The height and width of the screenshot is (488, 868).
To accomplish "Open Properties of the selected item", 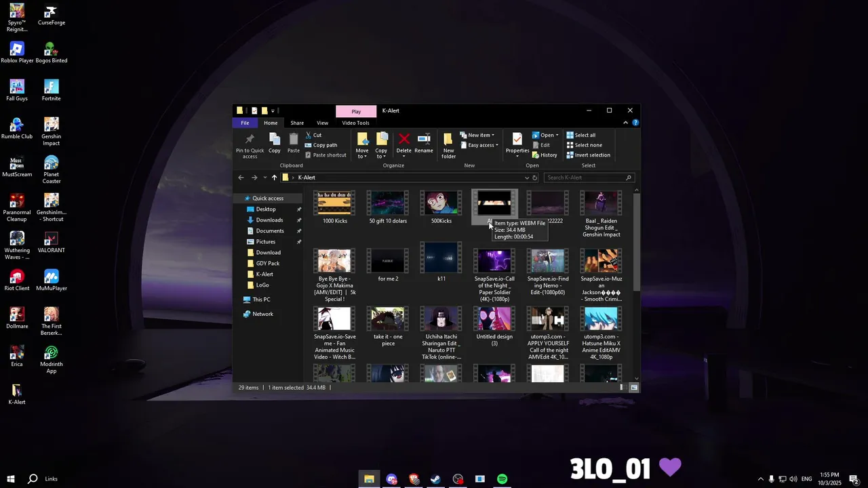I will pos(517,143).
